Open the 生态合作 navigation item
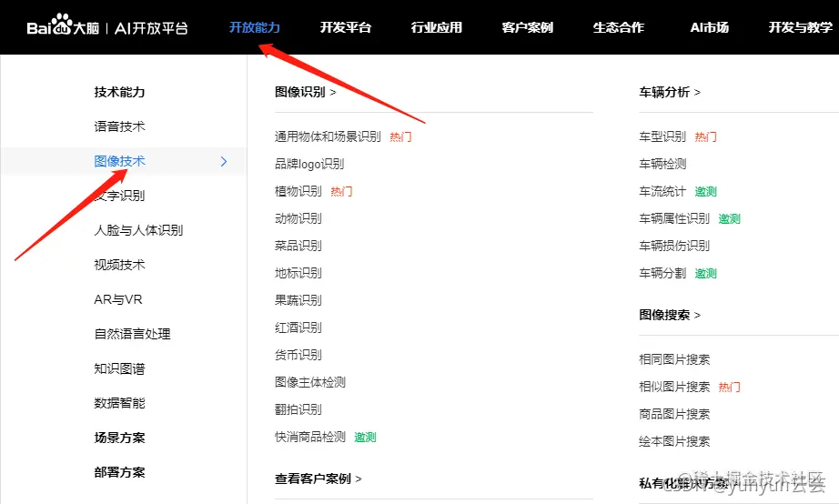 click(619, 27)
